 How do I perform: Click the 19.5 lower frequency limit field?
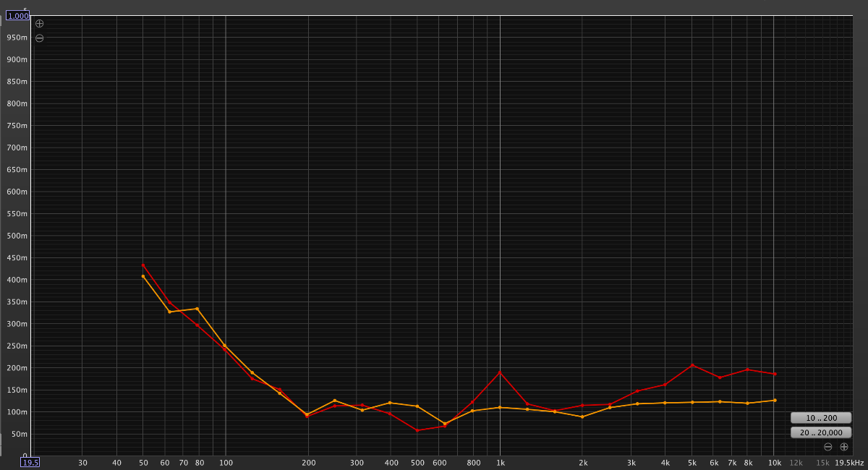pyautogui.click(x=30, y=463)
